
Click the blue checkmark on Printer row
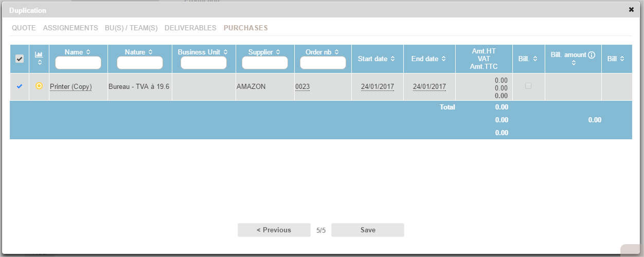[20, 86]
